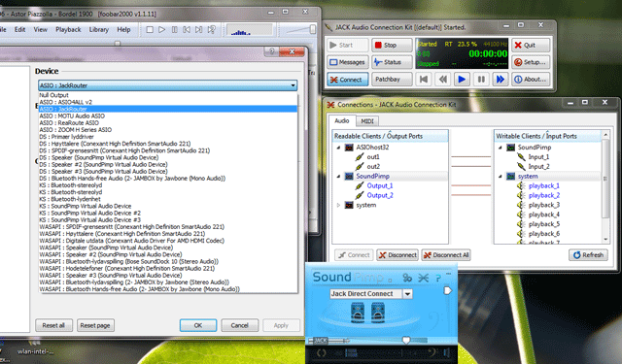Open SoundPimp help question mark
The height and width of the screenshot is (364, 622).
438,278
